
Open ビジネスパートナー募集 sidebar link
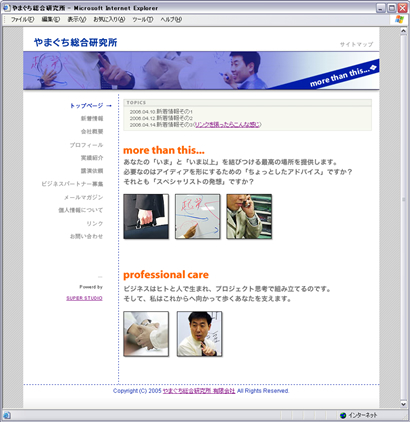coord(72,184)
